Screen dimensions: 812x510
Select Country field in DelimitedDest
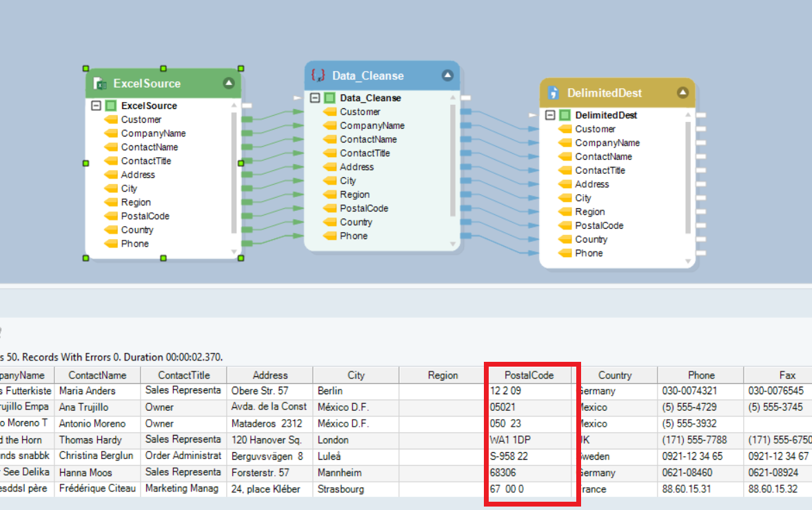coord(591,239)
